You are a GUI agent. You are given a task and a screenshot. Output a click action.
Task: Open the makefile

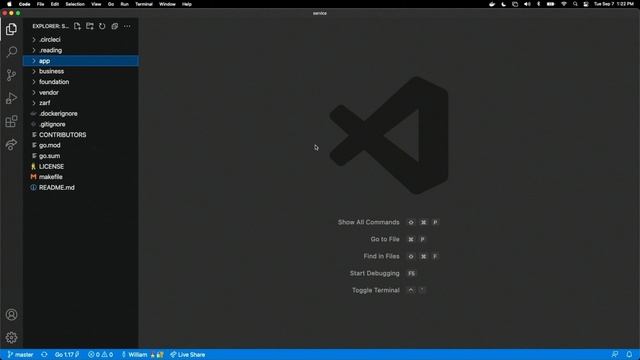tap(81, 177)
